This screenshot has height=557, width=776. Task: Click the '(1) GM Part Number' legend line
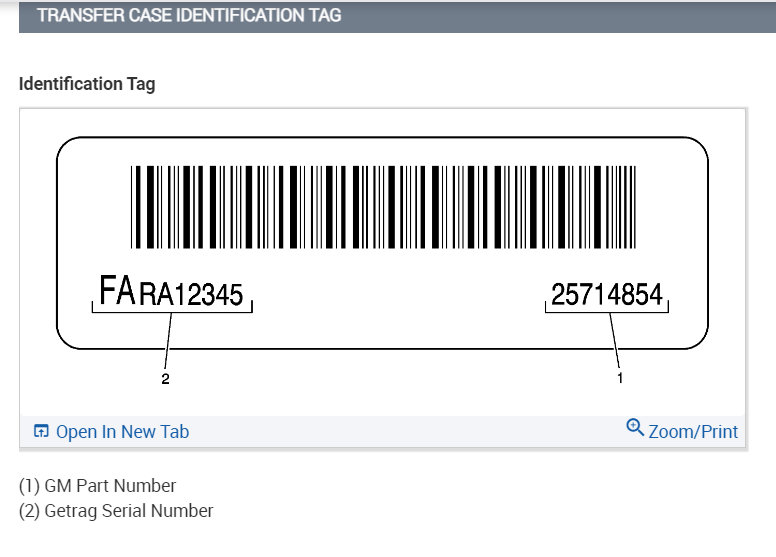(98, 486)
